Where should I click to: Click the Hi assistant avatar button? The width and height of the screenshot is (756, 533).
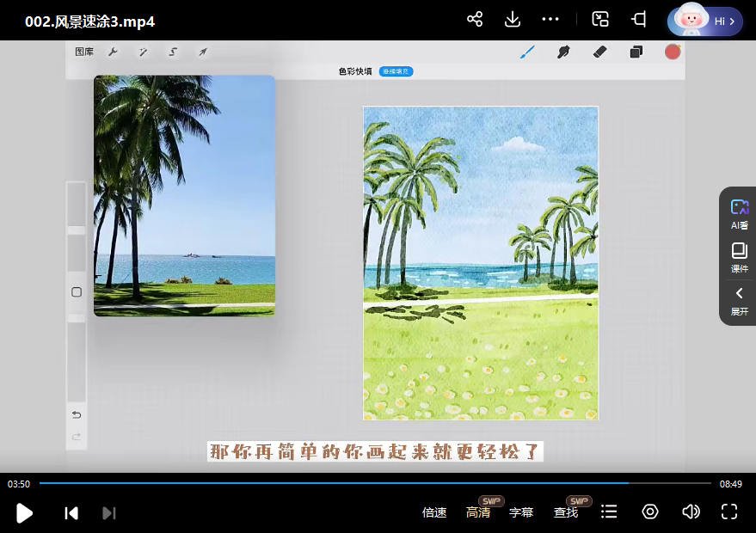click(704, 21)
